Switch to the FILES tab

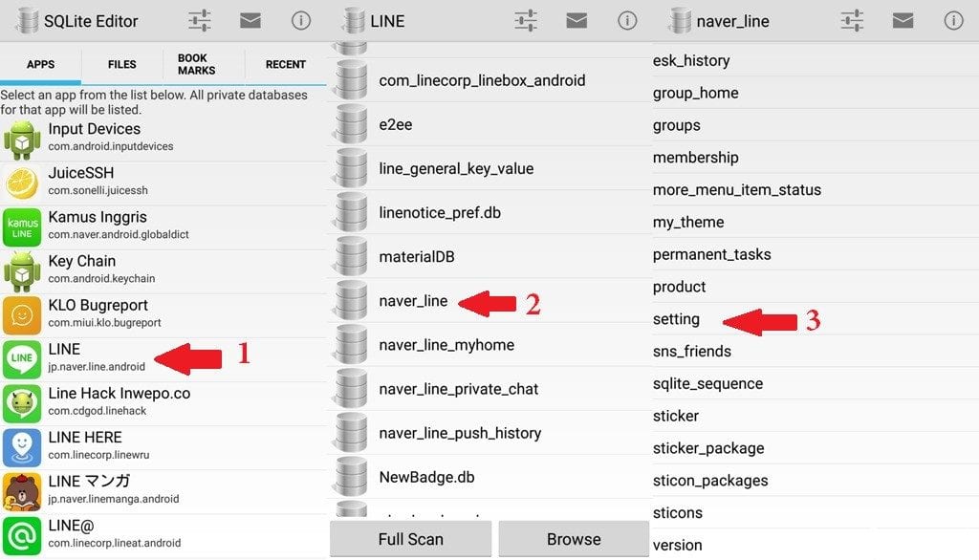tap(121, 65)
